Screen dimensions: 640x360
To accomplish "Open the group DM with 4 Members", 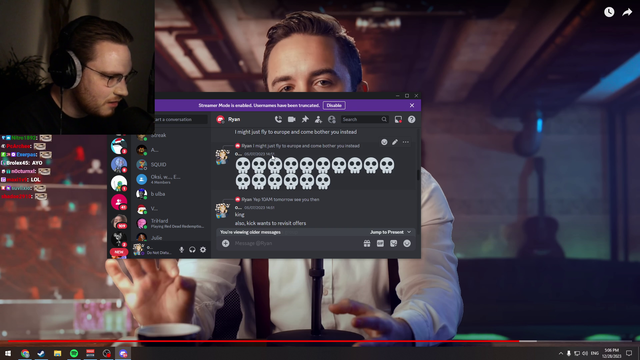I will point(171,179).
